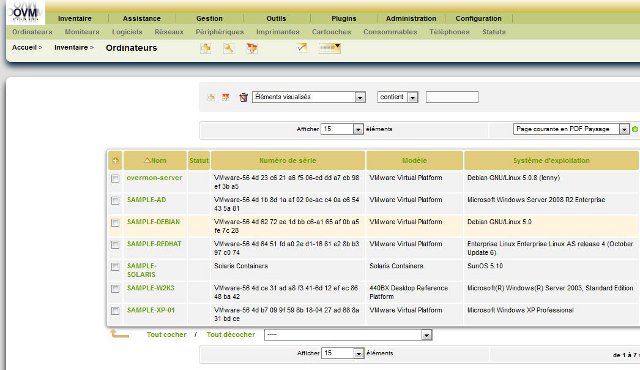This screenshot has width=640, height=370.
Task: Go to Périphériques submenu
Action: click(220, 32)
